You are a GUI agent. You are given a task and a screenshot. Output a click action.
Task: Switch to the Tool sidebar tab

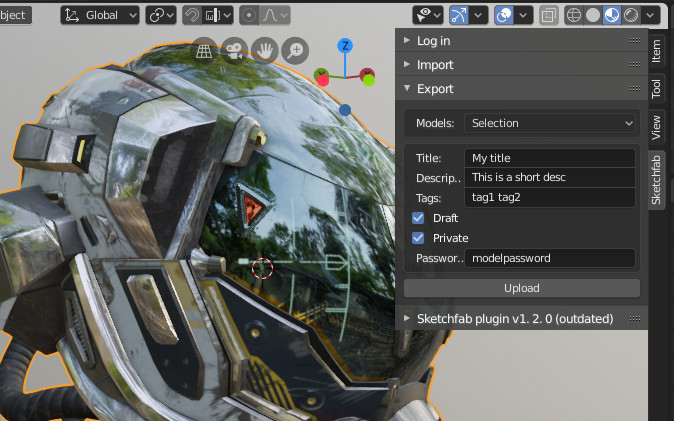pyautogui.click(x=657, y=88)
